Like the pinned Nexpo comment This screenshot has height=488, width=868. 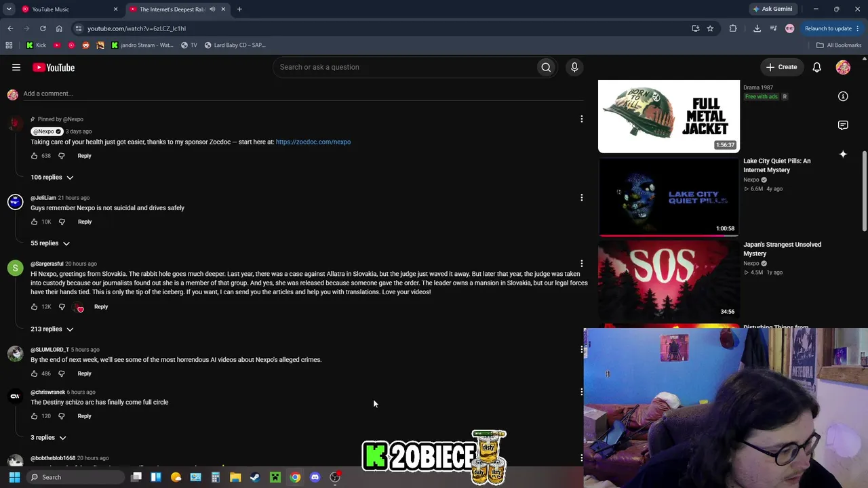point(35,156)
